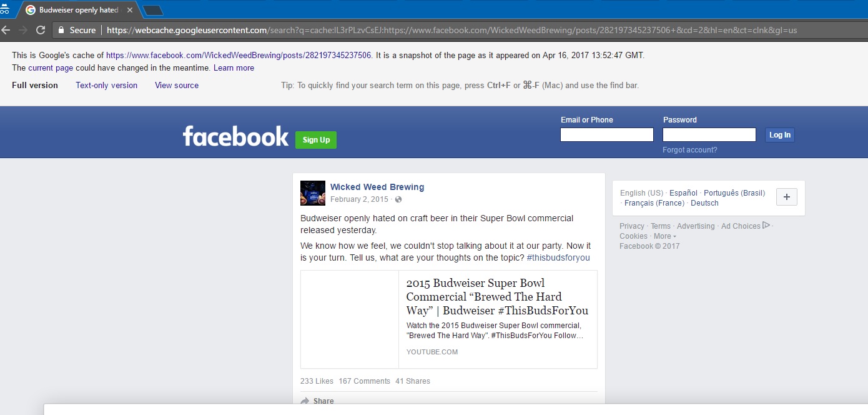Viewport: 868px width, 415px height.
Task: Click the incognito icon at window corner
Action: click(4, 9)
